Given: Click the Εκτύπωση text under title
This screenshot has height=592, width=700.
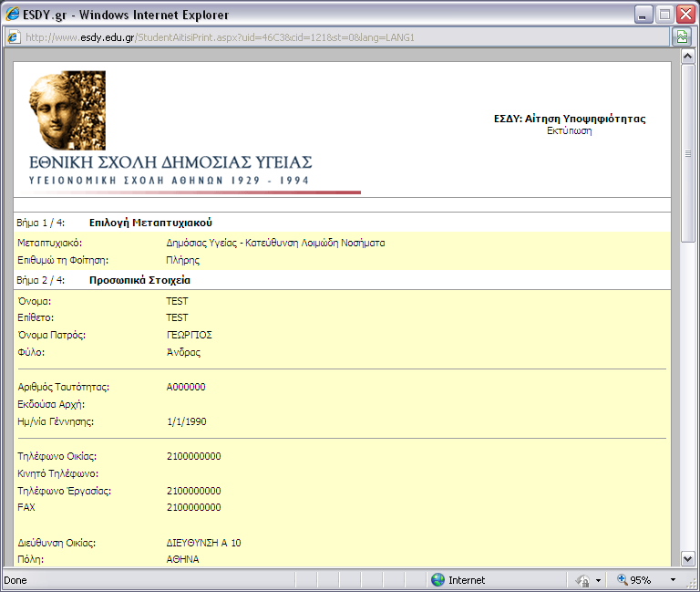Looking at the screenshot, I should tap(569, 131).
